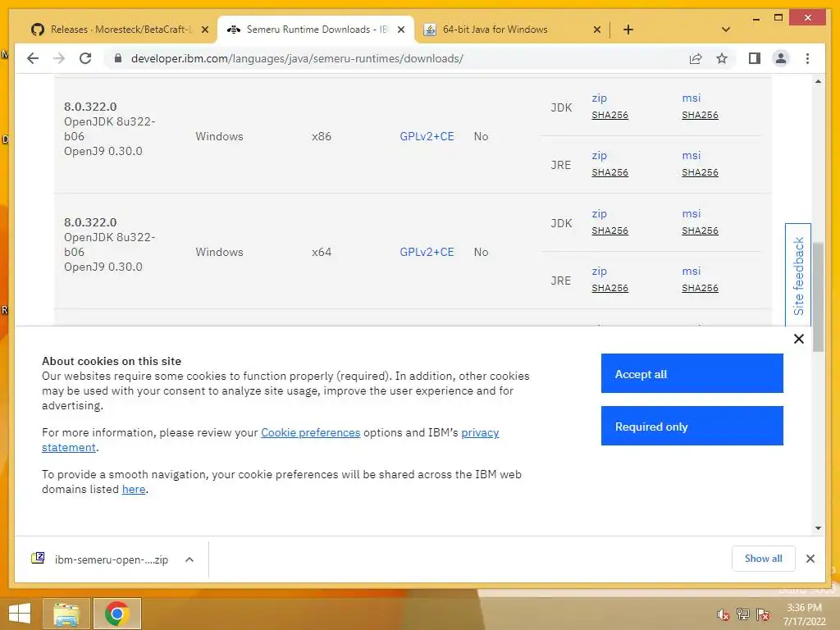Image resolution: width=840 pixels, height=630 pixels.
Task: View SHA256 for x86 JDK zip
Action: [x=609, y=115]
